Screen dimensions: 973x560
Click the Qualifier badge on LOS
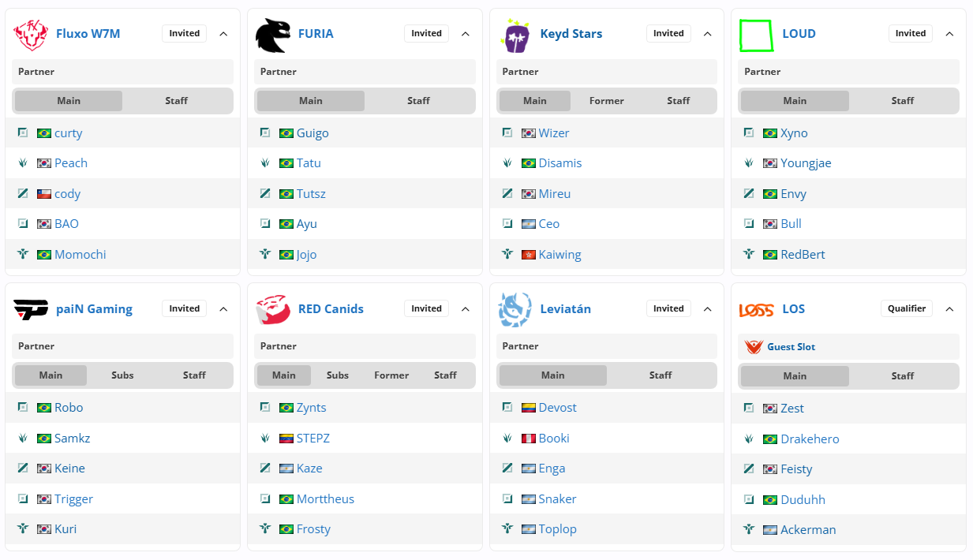click(x=907, y=308)
